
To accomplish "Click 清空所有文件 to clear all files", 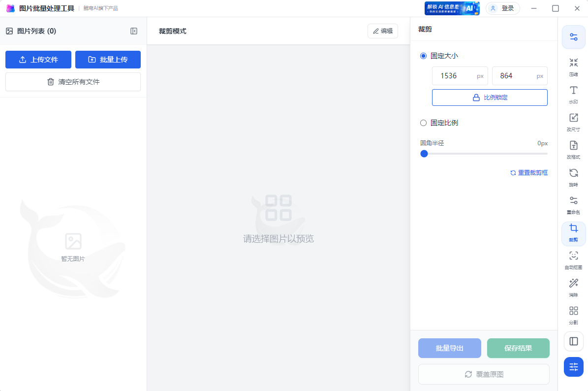I will (73, 82).
